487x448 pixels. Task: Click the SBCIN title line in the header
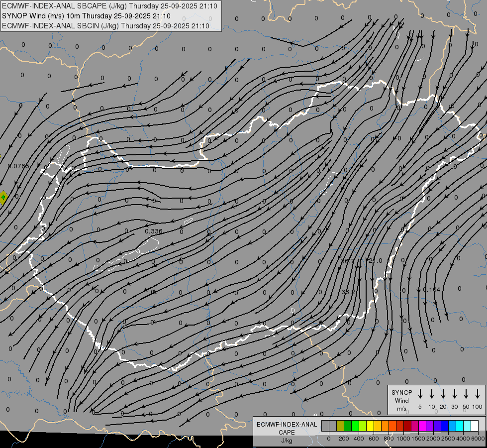tap(105, 26)
